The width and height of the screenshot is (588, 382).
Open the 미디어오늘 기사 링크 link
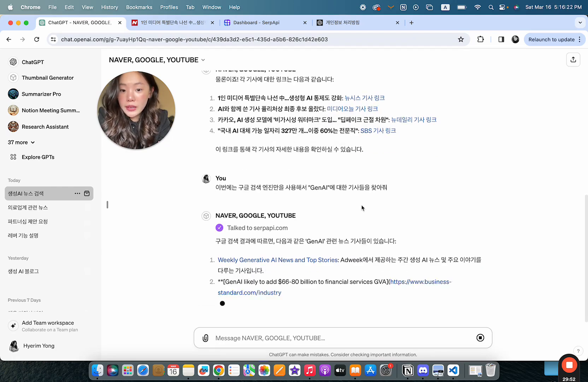tap(352, 109)
